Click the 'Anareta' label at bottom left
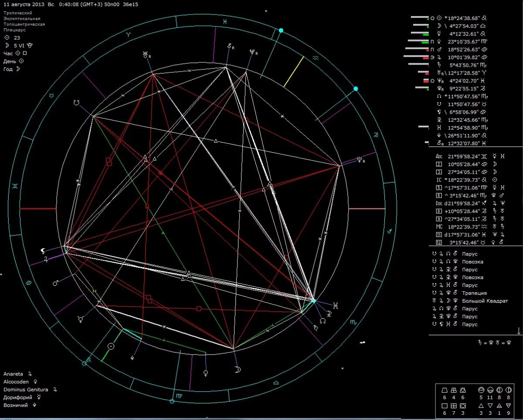The width and height of the screenshot is (523, 420). point(13,374)
